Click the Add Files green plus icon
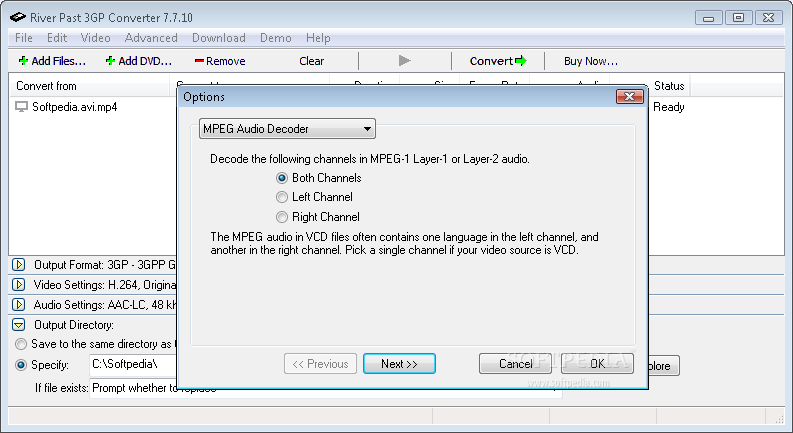 click(23, 61)
